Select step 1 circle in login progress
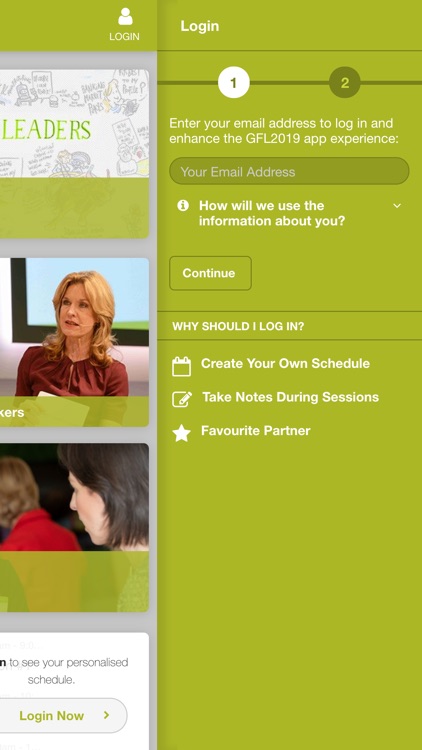Screen dimensions: 422x750 (233, 83)
